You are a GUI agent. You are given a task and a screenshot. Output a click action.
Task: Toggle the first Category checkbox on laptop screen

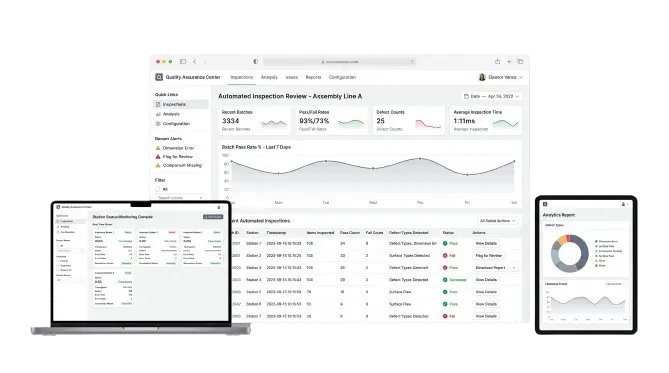[58, 261]
